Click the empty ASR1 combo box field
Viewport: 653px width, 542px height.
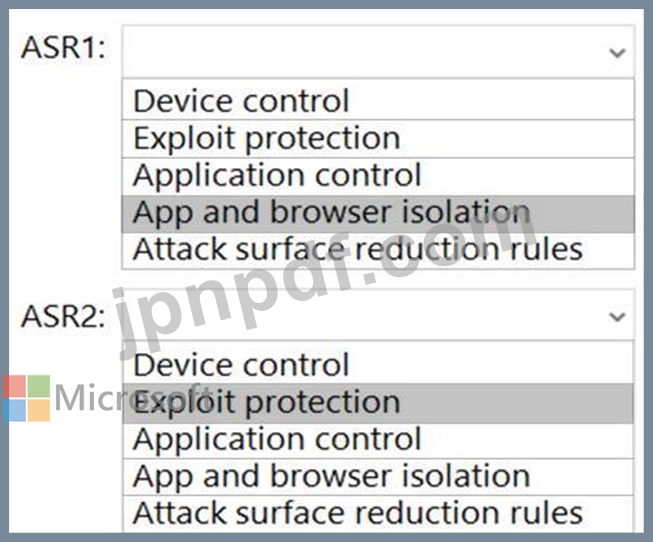click(378, 52)
